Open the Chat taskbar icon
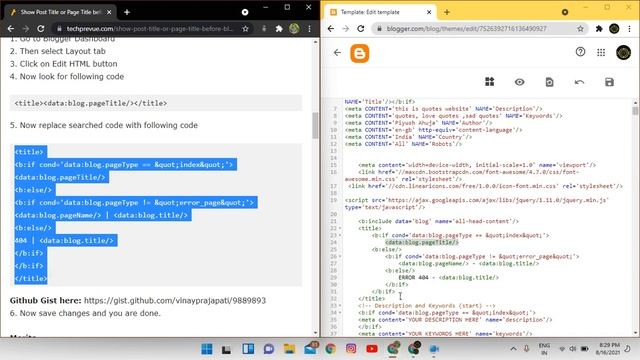The image size is (640, 360). [269, 349]
